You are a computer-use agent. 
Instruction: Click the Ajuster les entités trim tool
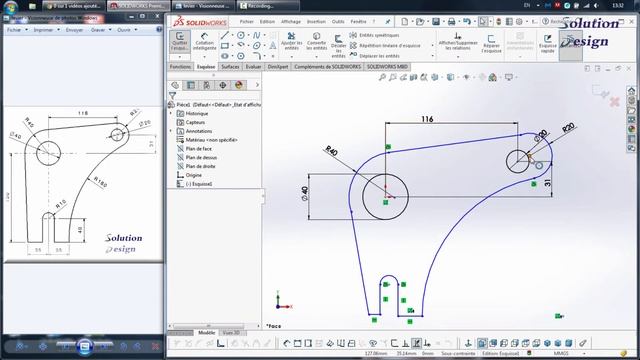pos(291,41)
